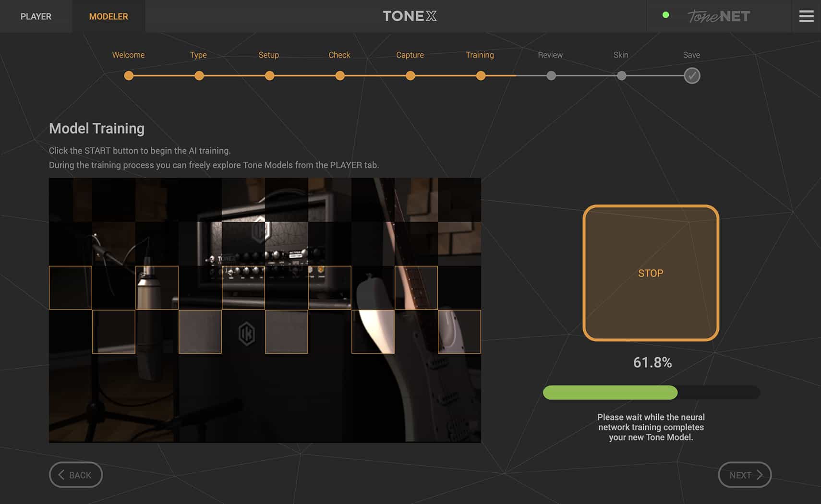The image size is (821, 504).
Task: Click the Training step dot
Action: 480,75
